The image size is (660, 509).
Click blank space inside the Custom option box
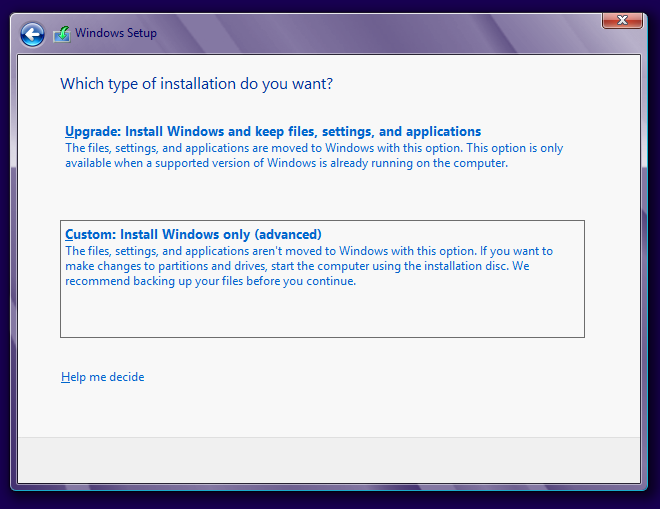pyautogui.click(x=320, y=315)
